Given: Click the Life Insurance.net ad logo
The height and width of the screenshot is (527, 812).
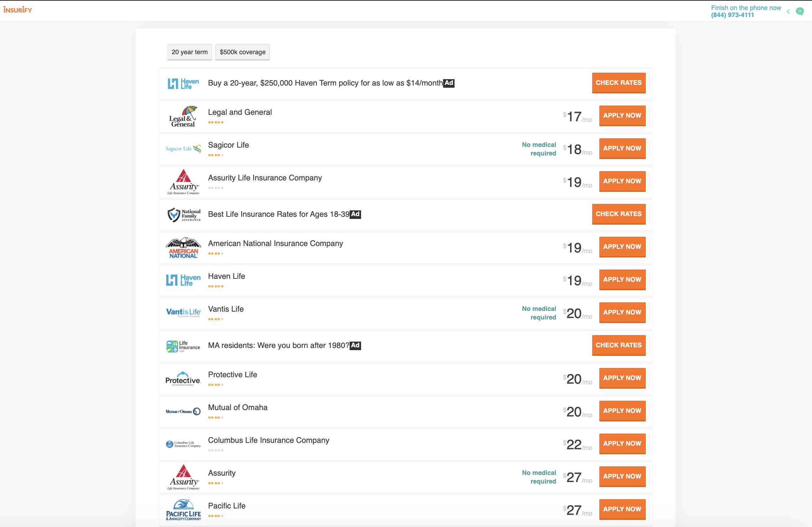Looking at the screenshot, I should pyautogui.click(x=183, y=346).
